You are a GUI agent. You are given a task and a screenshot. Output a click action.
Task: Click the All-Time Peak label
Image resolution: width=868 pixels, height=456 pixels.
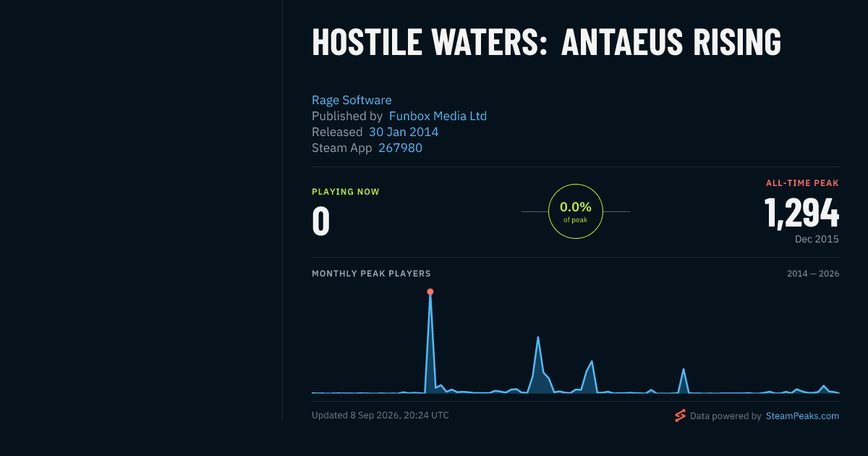click(802, 183)
